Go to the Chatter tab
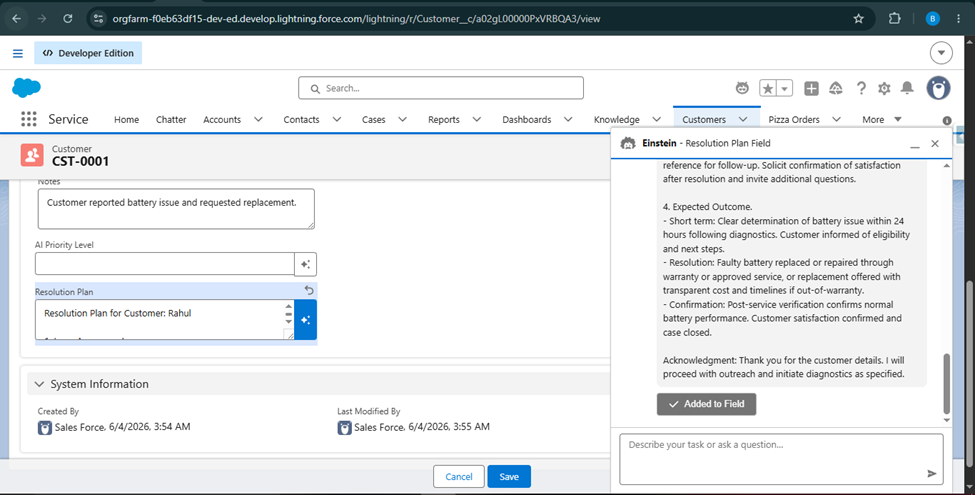 (171, 119)
